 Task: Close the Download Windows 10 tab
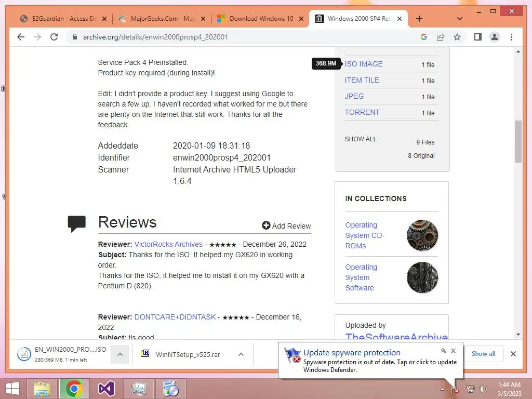point(301,19)
